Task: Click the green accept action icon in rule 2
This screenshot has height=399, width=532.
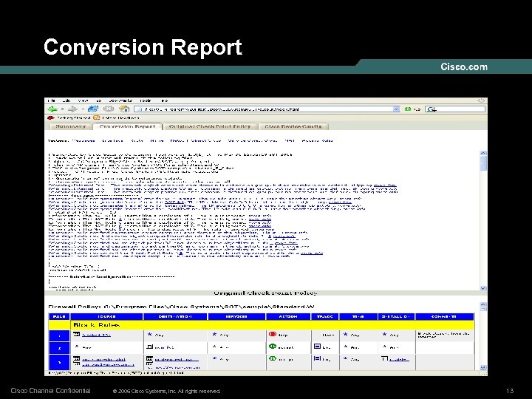Action: (273, 347)
